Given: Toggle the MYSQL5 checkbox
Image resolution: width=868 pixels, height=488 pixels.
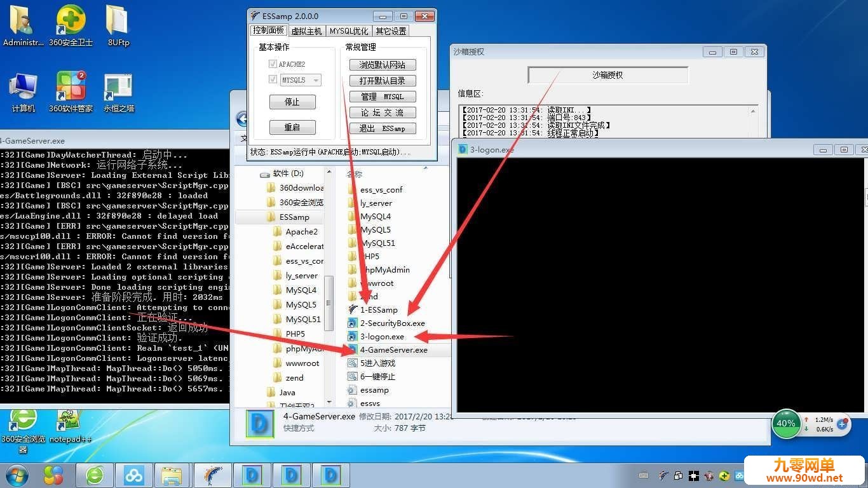Looking at the screenshot, I should click(x=273, y=80).
